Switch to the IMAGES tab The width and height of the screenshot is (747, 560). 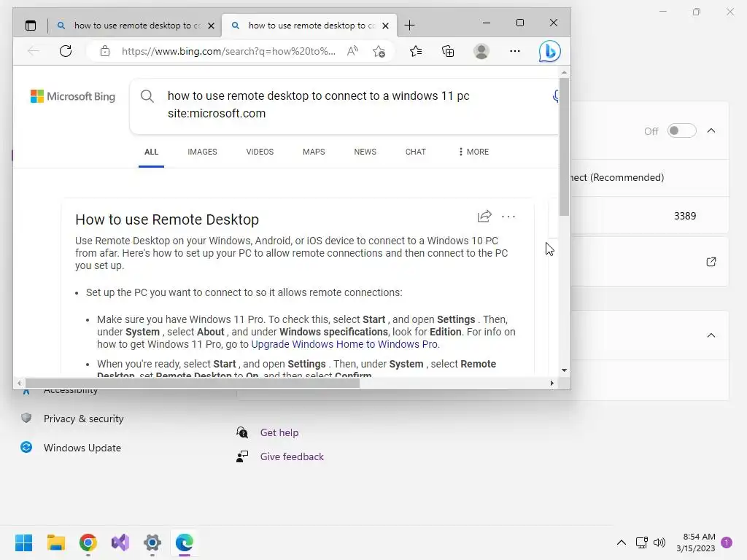tap(202, 152)
